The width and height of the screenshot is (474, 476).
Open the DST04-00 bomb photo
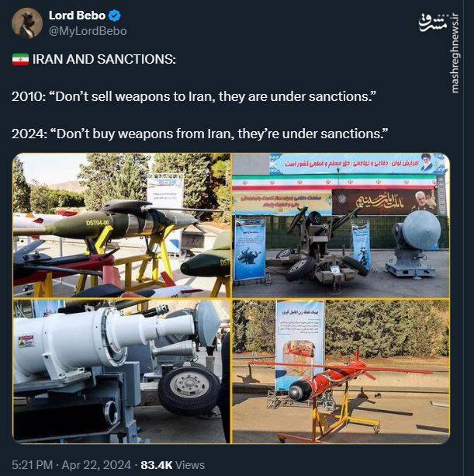click(x=122, y=225)
